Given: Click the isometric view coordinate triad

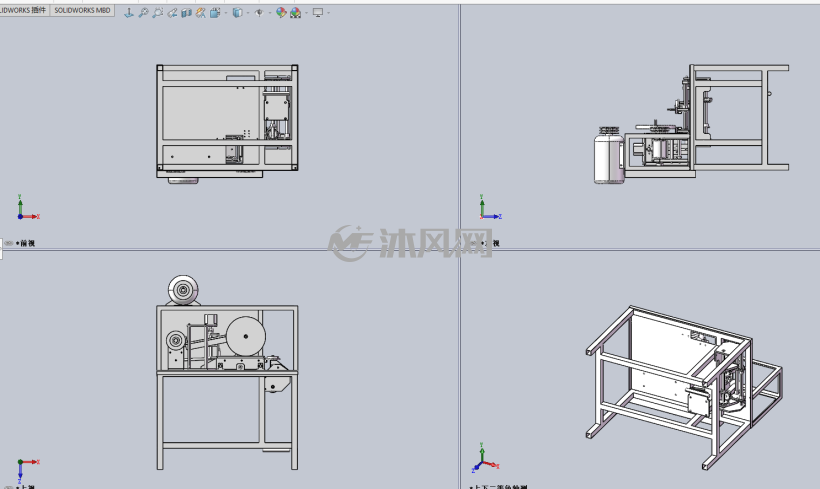Looking at the screenshot, I should tap(485, 458).
